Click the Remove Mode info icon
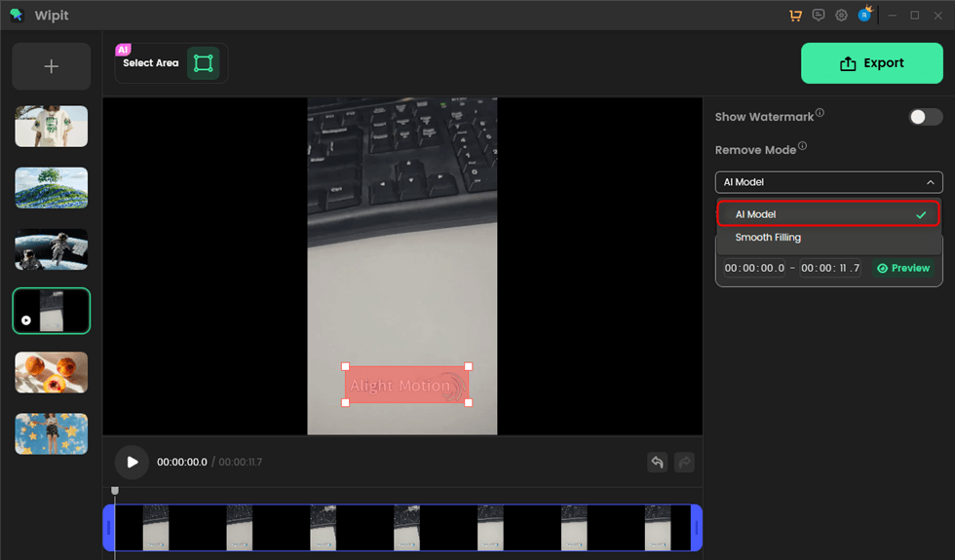 [x=803, y=145]
